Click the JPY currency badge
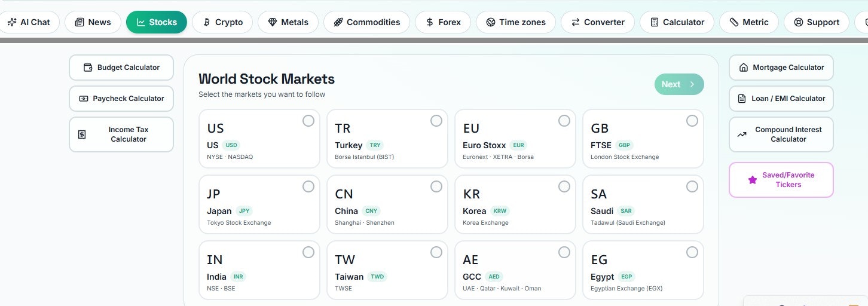The height and width of the screenshot is (306, 868). [244, 211]
